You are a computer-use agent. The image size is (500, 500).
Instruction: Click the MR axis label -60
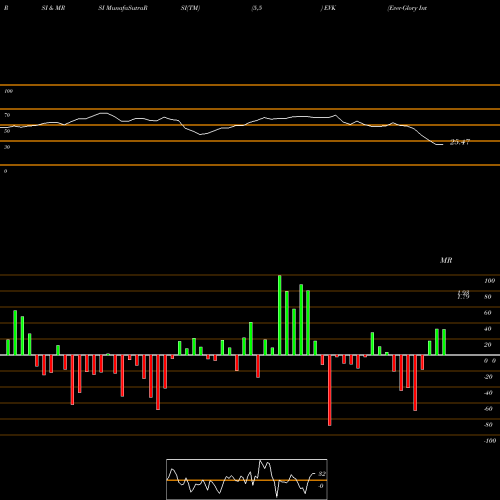[488, 409]
